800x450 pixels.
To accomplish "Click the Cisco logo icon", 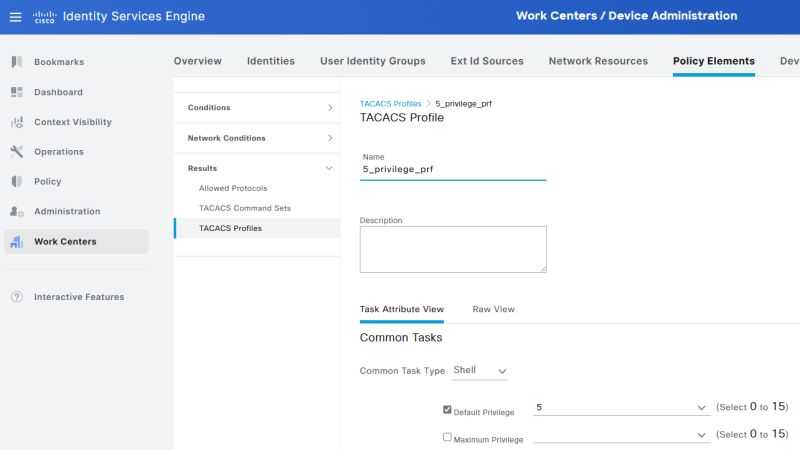I will click(x=44, y=17).
